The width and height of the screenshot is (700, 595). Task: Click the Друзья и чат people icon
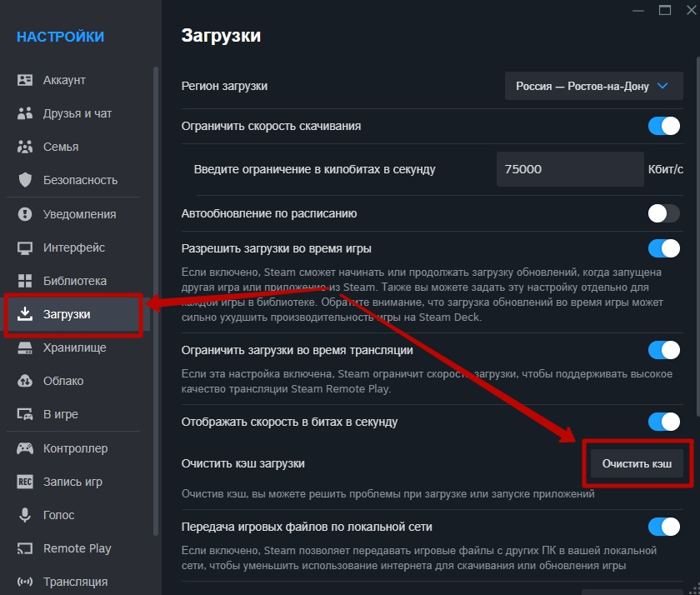[x=24, y=113]
